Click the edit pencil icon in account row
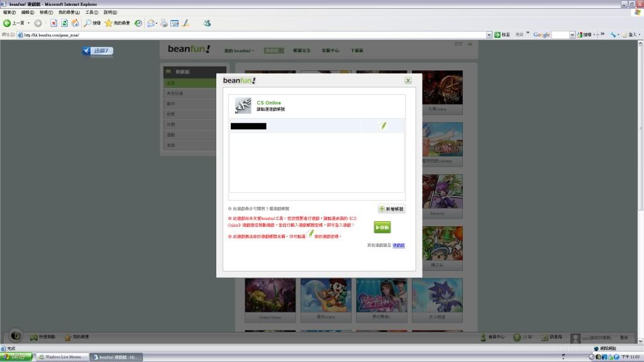The height and width of the screenshot is (362, 644). pyautogui.click(x=383, y=126)
